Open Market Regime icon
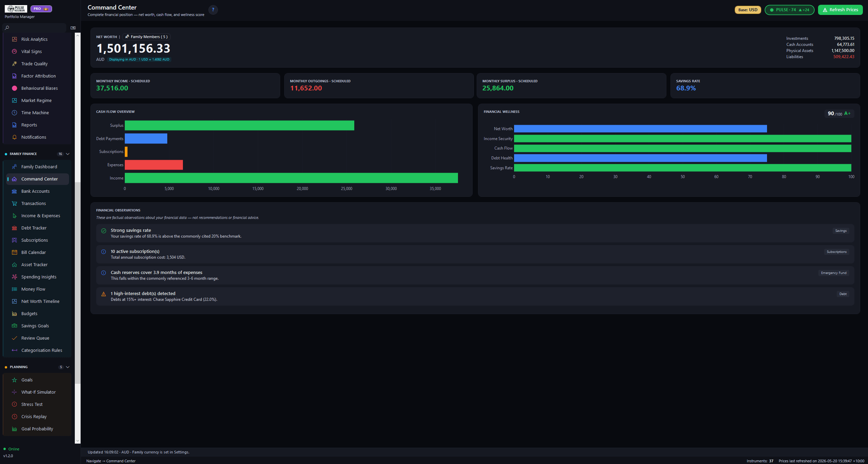Screen dimensions: 868x464 click(14, 100)
